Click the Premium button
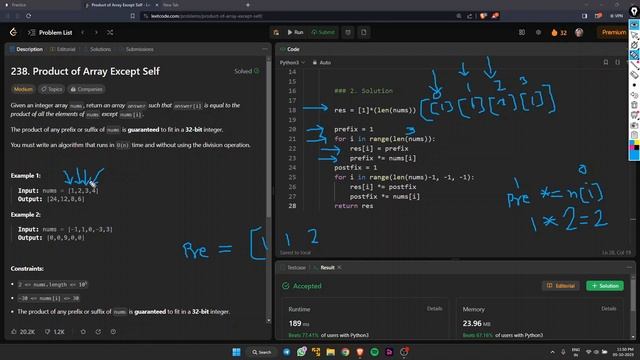This screenshot has height=360, width=640. 613,32
